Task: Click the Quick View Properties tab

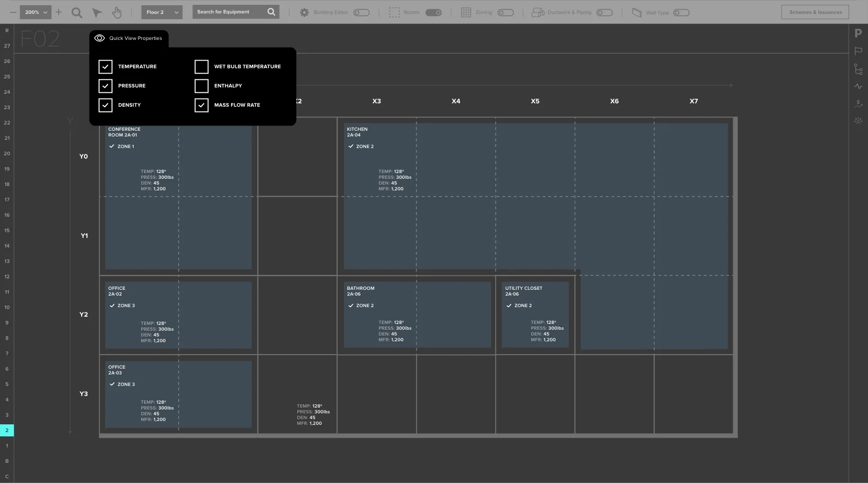Action: click(129, 38)
